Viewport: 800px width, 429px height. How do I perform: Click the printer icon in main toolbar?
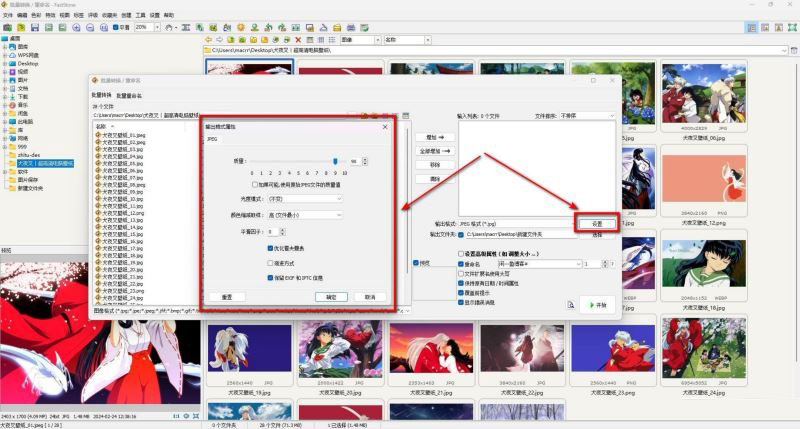(351, 28)
